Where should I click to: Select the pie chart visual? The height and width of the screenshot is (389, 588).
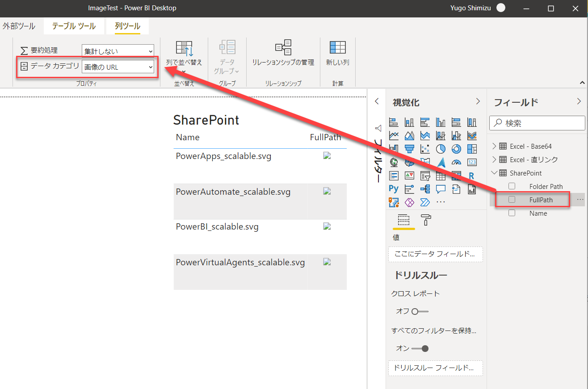click(441, 149)
